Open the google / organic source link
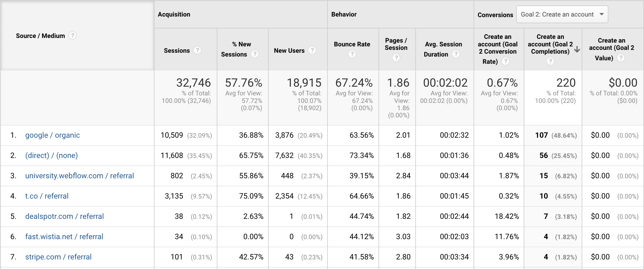 pyautogui.click(x=52, y=135)
